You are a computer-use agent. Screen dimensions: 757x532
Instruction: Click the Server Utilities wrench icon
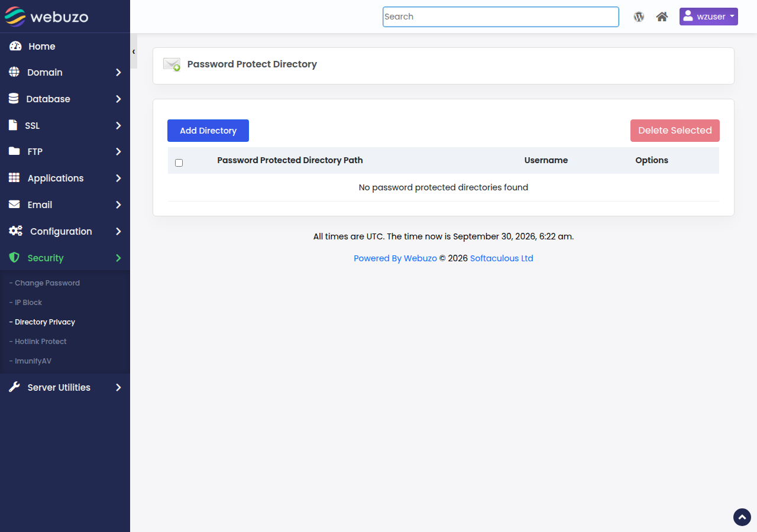(14, 387)
